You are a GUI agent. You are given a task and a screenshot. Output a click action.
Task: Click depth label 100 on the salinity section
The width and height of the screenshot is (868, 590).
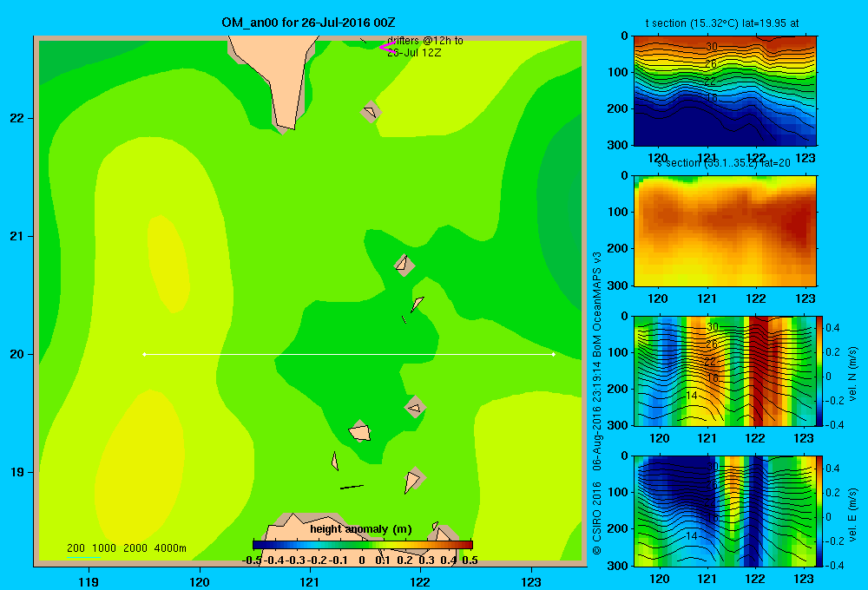coord(618,212)
